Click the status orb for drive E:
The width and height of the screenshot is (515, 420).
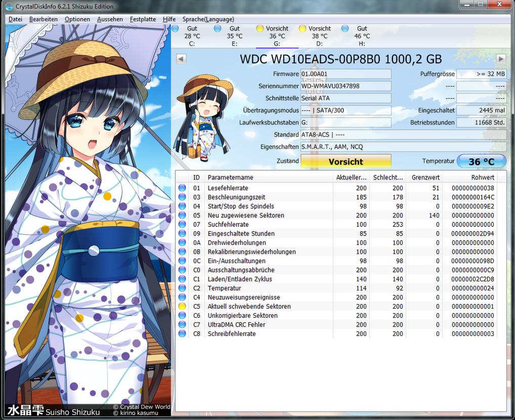[217, 28]
